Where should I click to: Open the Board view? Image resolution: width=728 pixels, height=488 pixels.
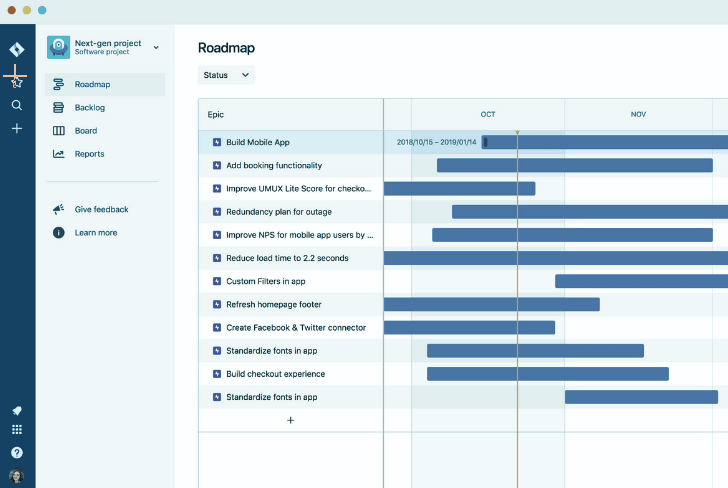[x=85, y=131]
